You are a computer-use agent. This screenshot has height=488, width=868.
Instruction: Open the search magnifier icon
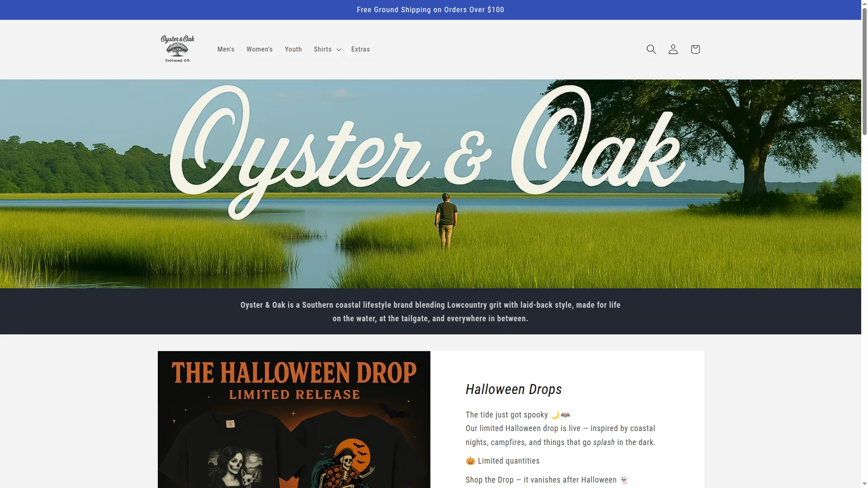coord(651,49)
